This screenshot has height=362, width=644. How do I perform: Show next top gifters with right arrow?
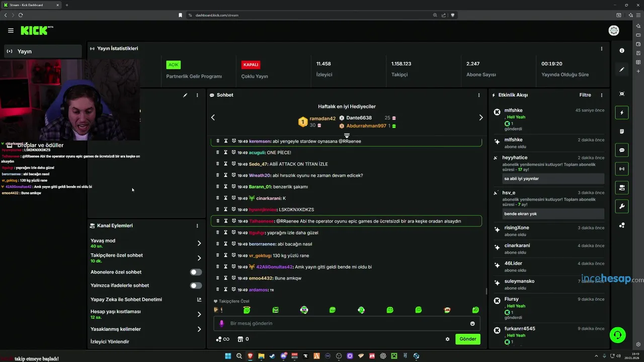coord(480,117)
